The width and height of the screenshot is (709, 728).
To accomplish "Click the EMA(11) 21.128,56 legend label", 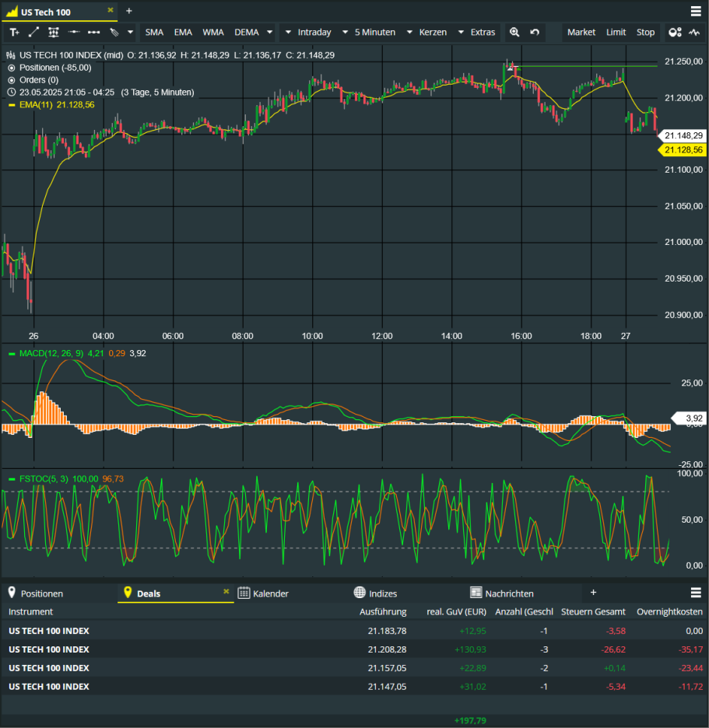I will (57, 105).
